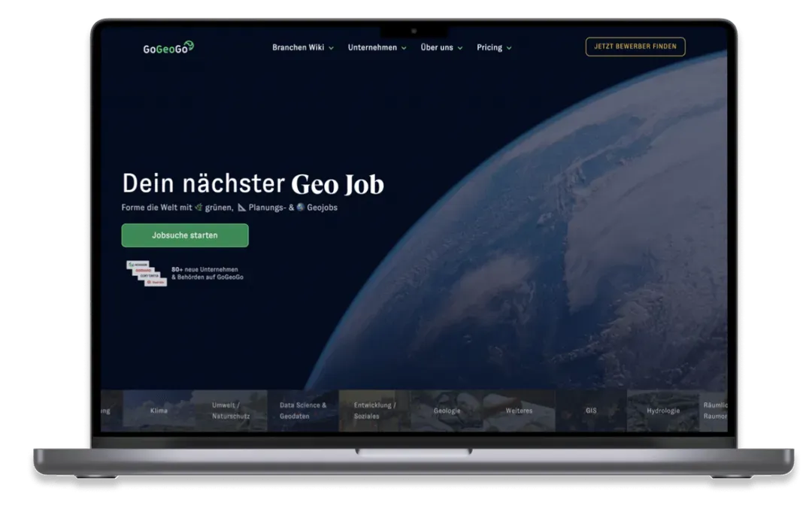The image size is (812, 515).
Task: Click the stacked company logos thumbnail
Action: coord(147,273)
